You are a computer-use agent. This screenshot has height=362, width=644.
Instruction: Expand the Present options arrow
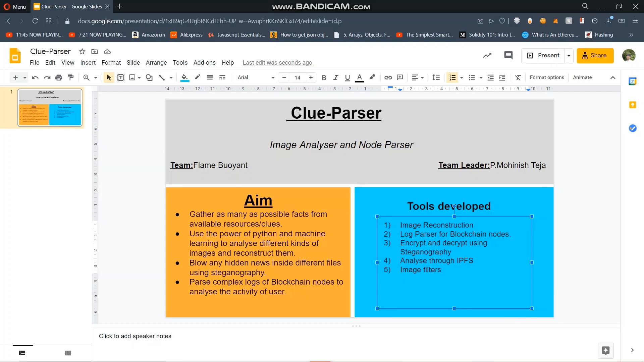tap(569, 56)
